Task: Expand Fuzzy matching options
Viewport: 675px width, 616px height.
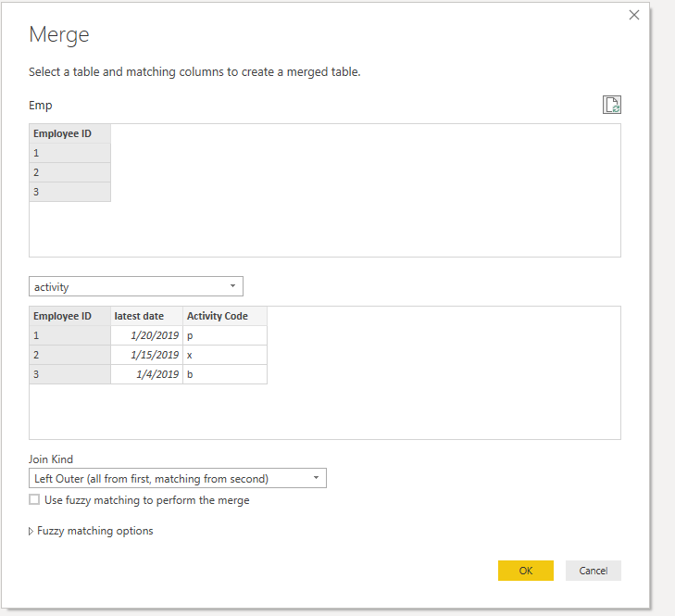Action: click(91, 531)
